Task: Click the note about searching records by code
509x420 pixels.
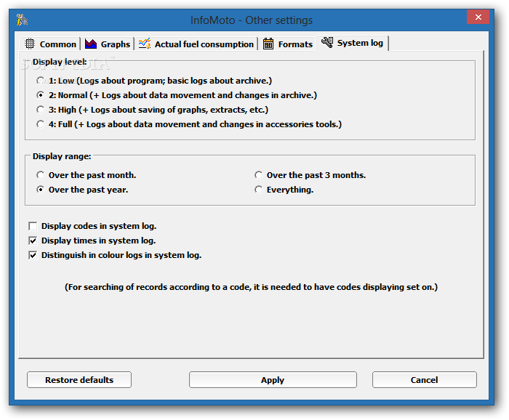Action: click(x=252, y=287)
